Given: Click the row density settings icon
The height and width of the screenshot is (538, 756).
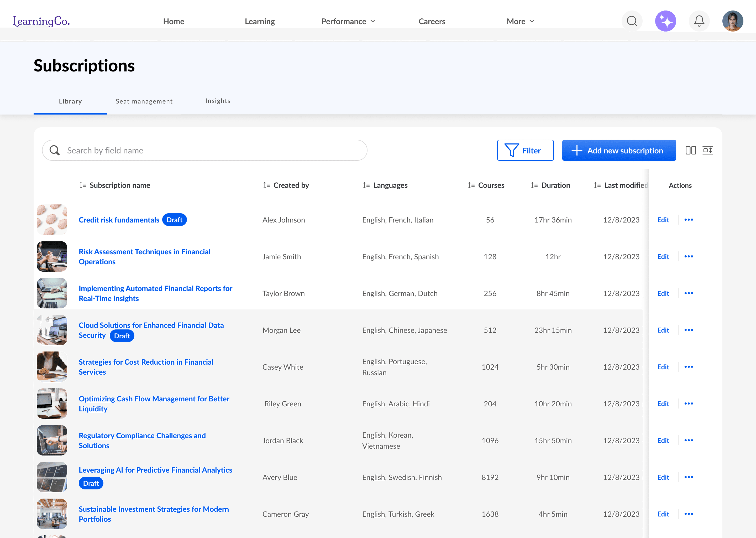Looking at the screenshot, I should (707, 151).
